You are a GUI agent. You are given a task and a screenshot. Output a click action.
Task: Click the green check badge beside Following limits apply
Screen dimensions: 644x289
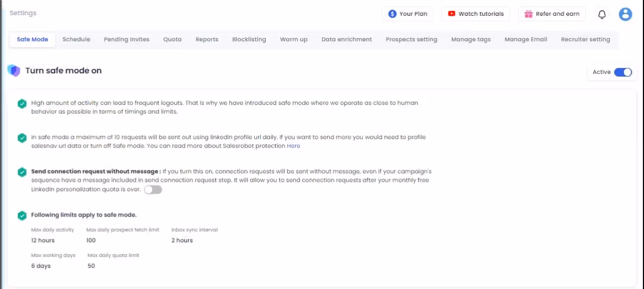coord(22,216)
